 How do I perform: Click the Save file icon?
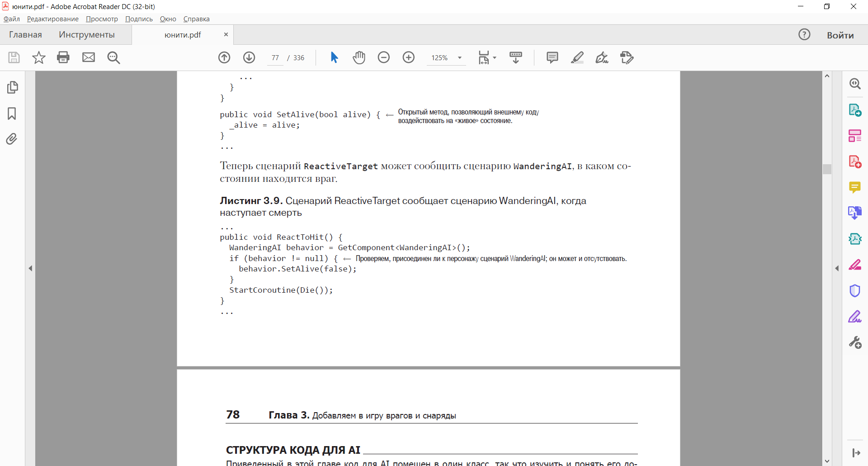tap(14, 57)
